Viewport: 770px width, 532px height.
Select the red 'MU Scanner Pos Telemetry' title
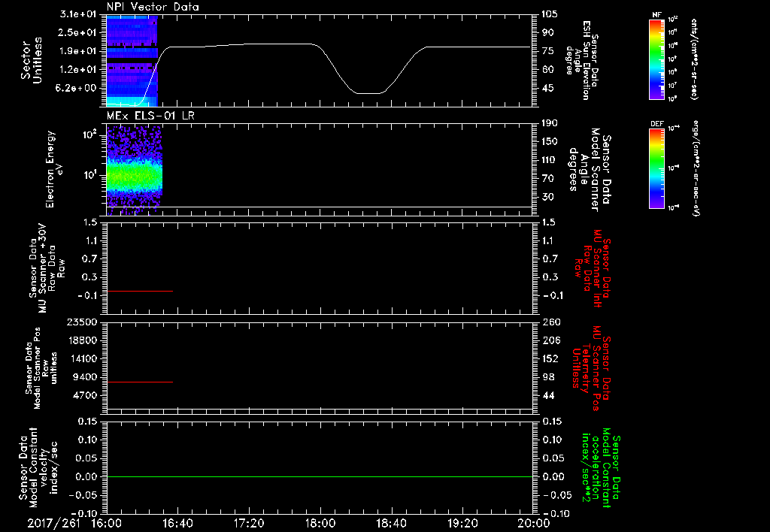(x=591, y=368)
